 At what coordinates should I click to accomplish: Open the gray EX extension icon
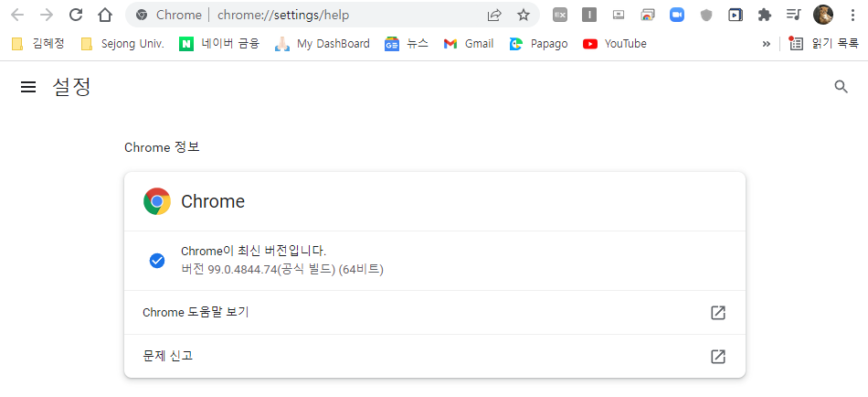tap(560, 15)
